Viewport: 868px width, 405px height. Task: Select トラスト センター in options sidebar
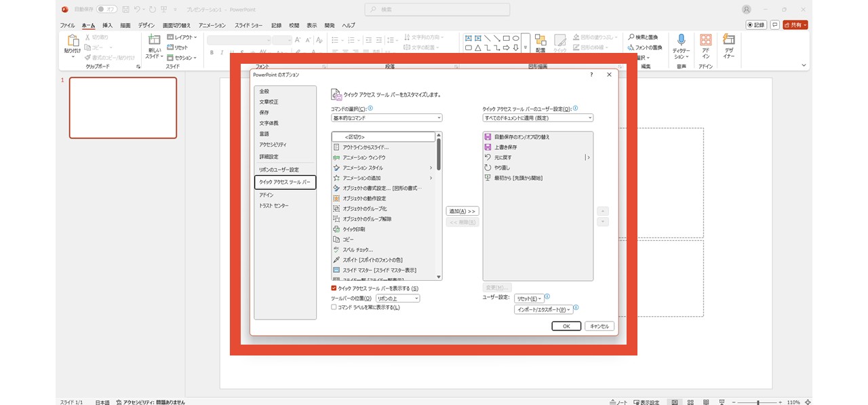click(x=285, y=206)
